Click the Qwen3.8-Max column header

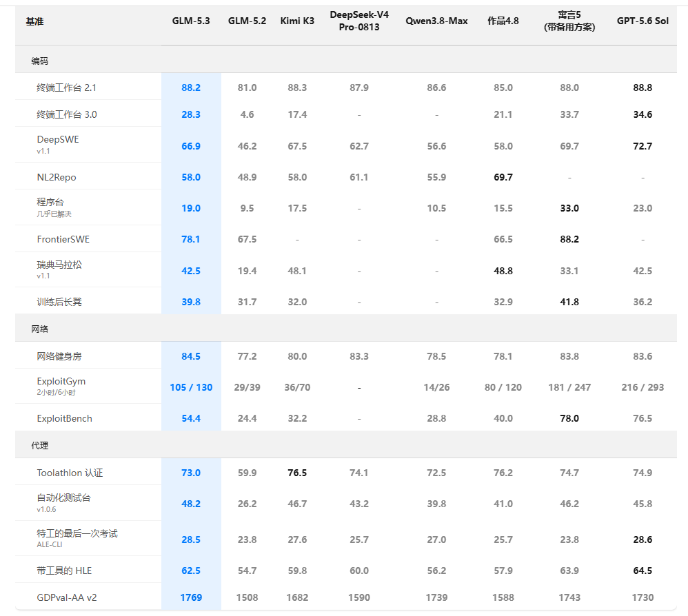[436, 21]
